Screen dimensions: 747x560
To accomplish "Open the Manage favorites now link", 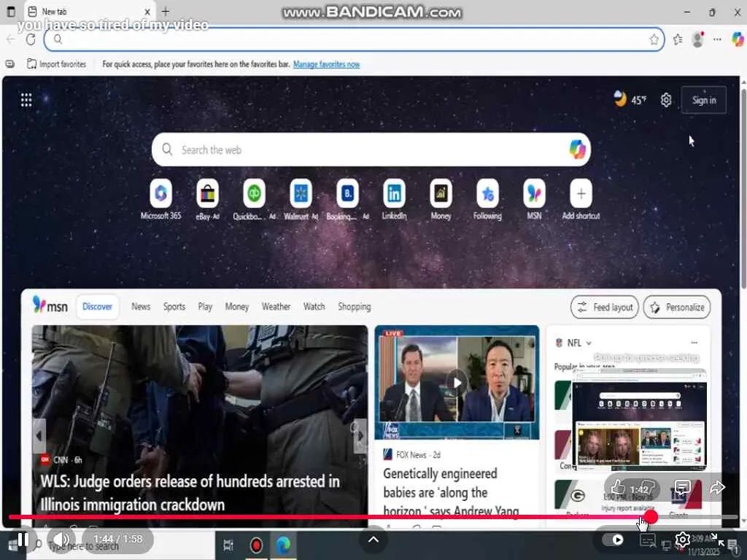I will [326, 64].
